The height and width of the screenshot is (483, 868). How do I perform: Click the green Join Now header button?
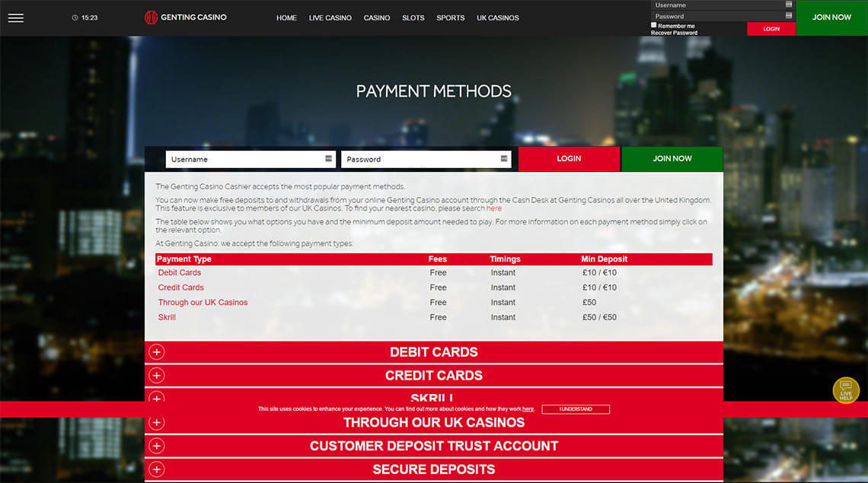831,17
